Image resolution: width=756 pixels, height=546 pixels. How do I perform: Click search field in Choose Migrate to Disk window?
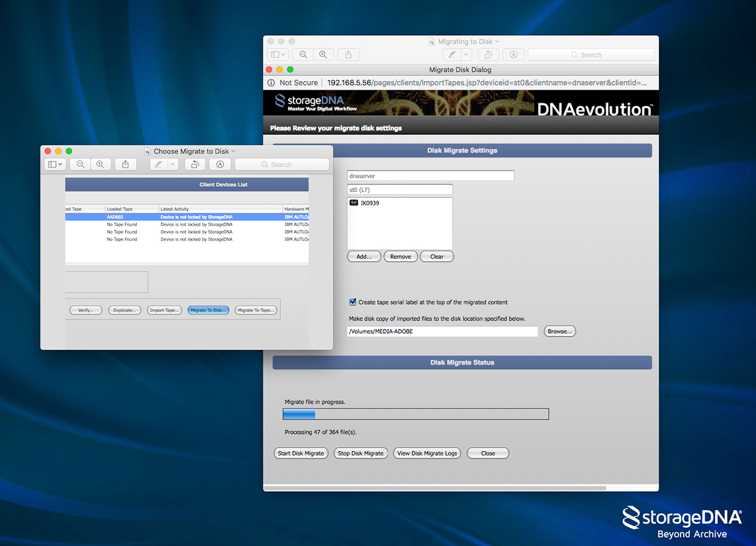[x=282, y=164]
